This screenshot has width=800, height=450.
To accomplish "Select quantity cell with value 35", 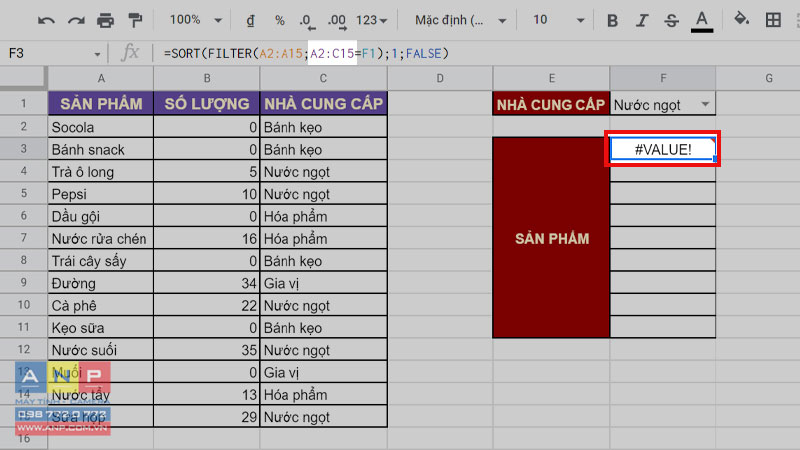I will (207, 350).
